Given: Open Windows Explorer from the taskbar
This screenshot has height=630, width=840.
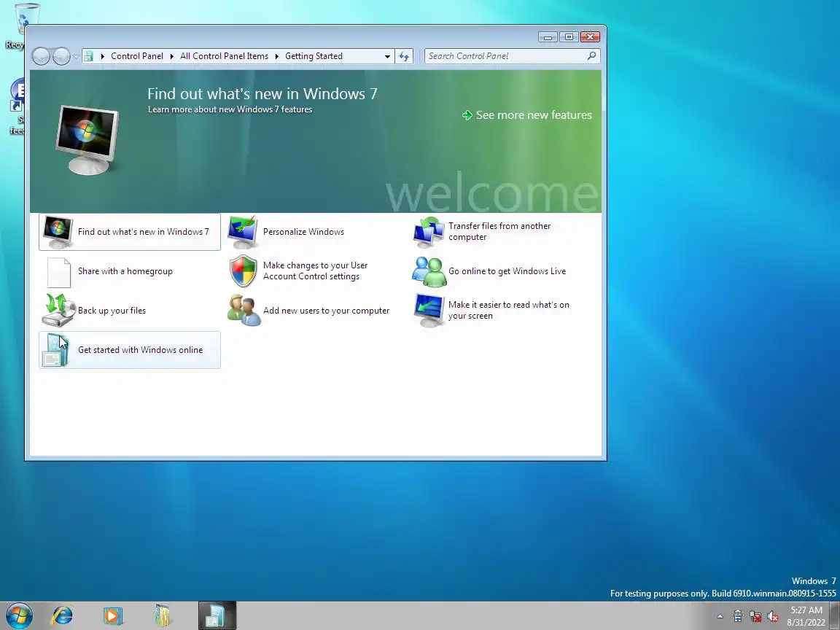Looking at the screenshot, I should pos(163,615).
